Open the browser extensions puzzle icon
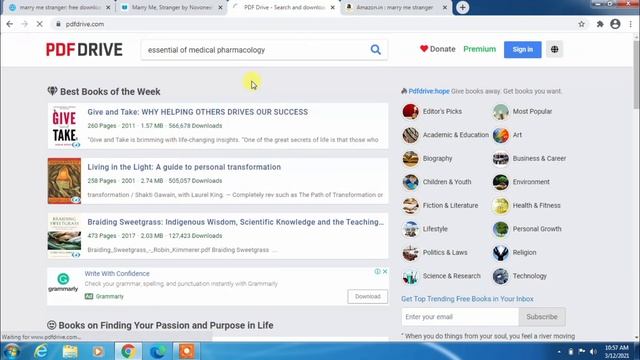 (x=600, y=24)
